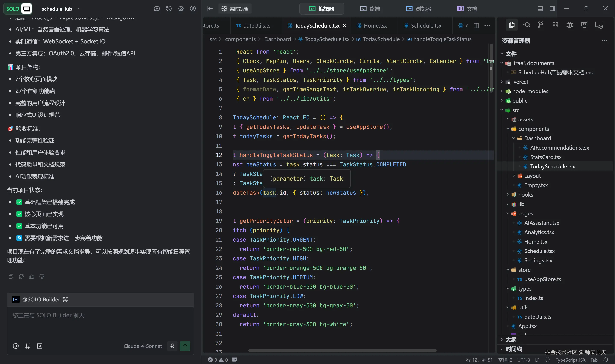Click the thumbs up feedback icon

pos(32,276)
